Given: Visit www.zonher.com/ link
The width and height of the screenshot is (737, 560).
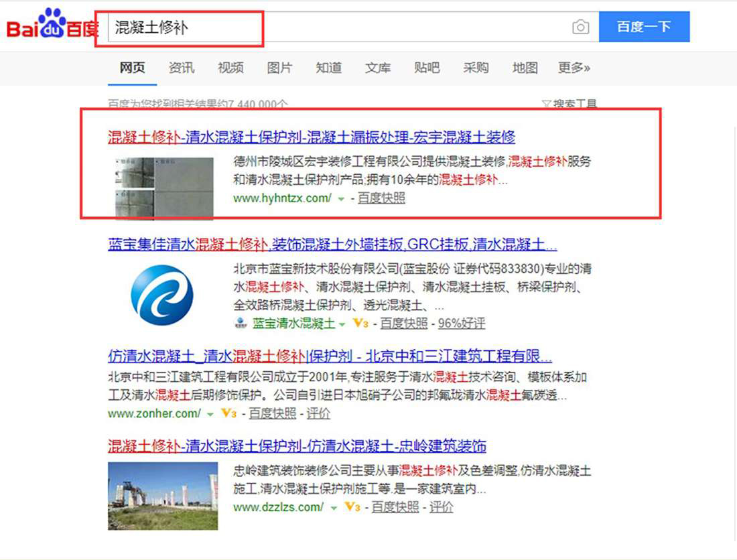Looking at the screenshot, I should coord(154,413).
